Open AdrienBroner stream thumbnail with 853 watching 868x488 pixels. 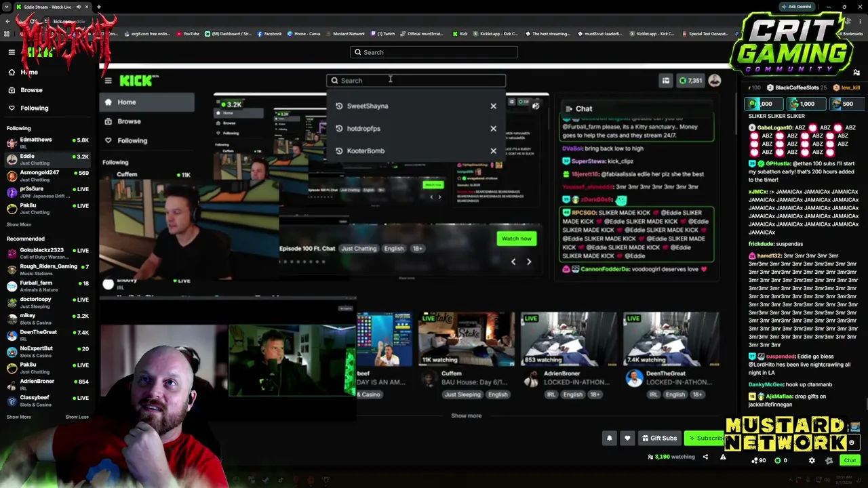click(569, 339)
